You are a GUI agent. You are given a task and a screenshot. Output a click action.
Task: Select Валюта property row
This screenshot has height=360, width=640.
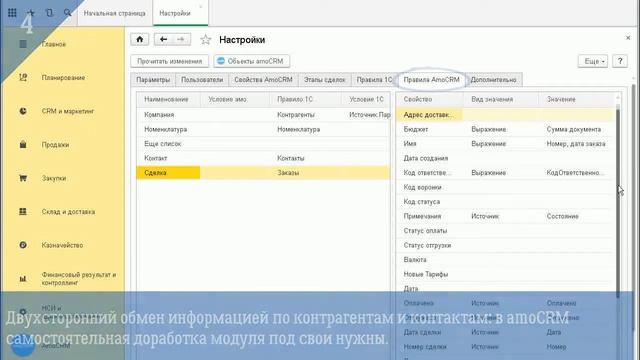click(505, 260)
